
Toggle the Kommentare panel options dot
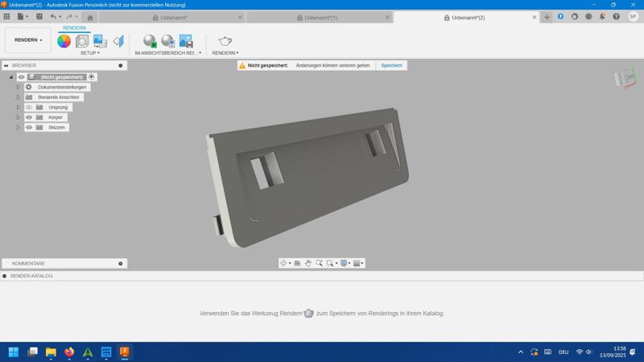[120, 264]
